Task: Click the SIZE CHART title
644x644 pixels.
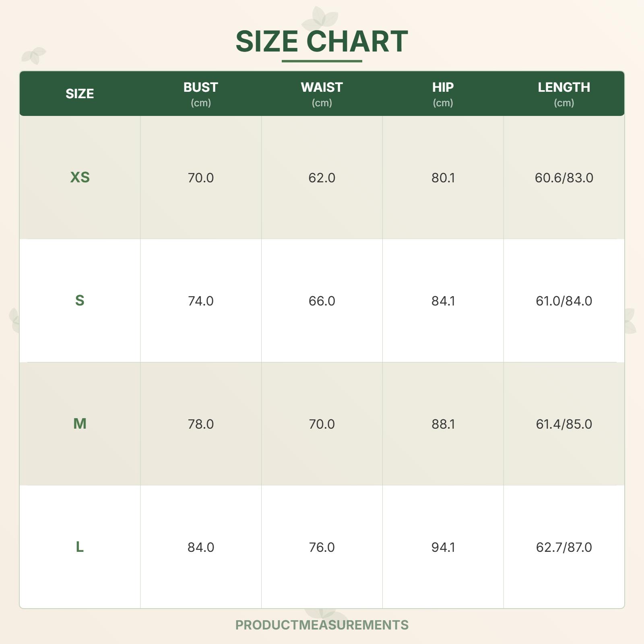Action: coord(322,41)
